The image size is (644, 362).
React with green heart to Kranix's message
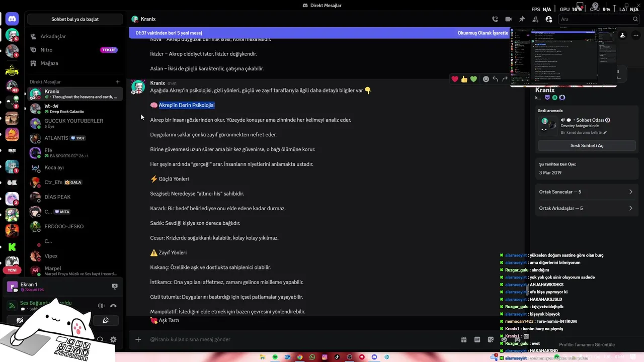(473, 79)
